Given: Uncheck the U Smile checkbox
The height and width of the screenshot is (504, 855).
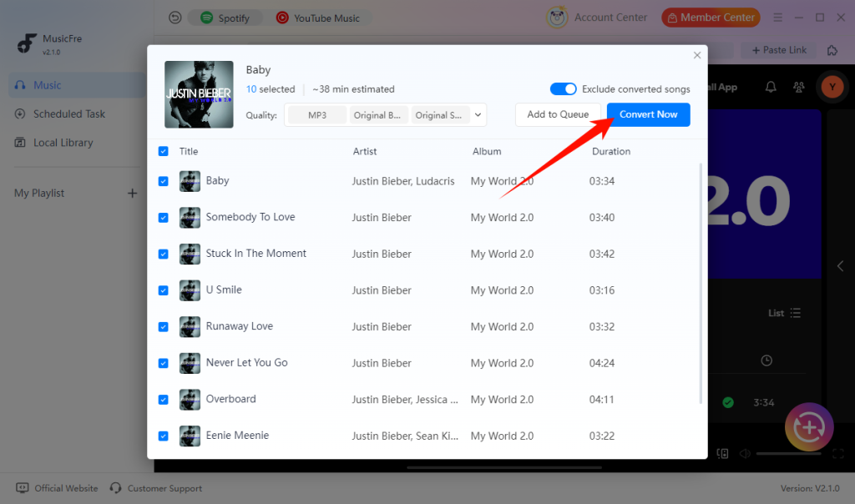Looking at the screenshot, I should [163, 290].
